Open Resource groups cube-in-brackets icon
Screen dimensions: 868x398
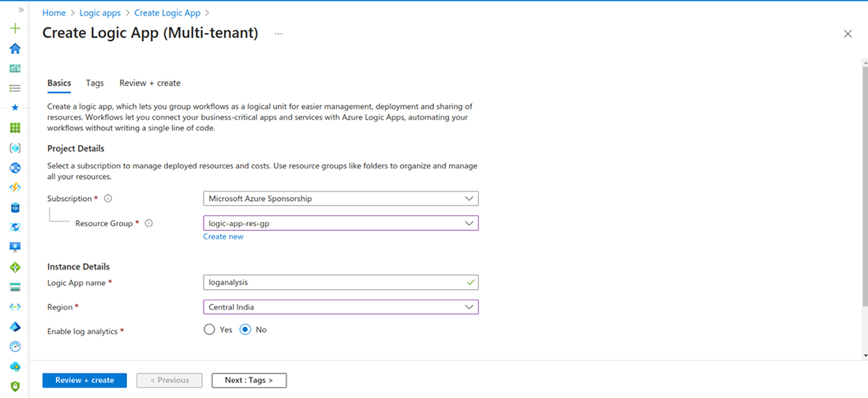point(16,148)
